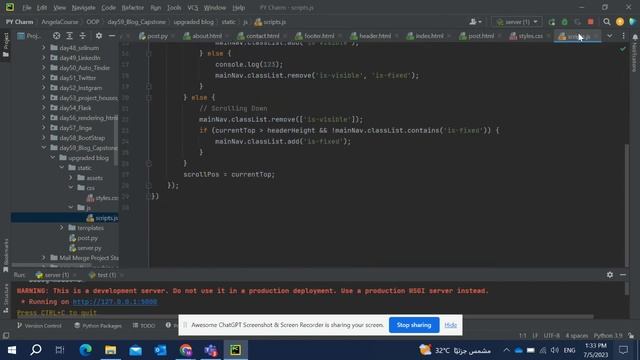Open the Bookmarks tool window on left sidebar
Viewport: 640px width, 360px height.
coord(5,255)
